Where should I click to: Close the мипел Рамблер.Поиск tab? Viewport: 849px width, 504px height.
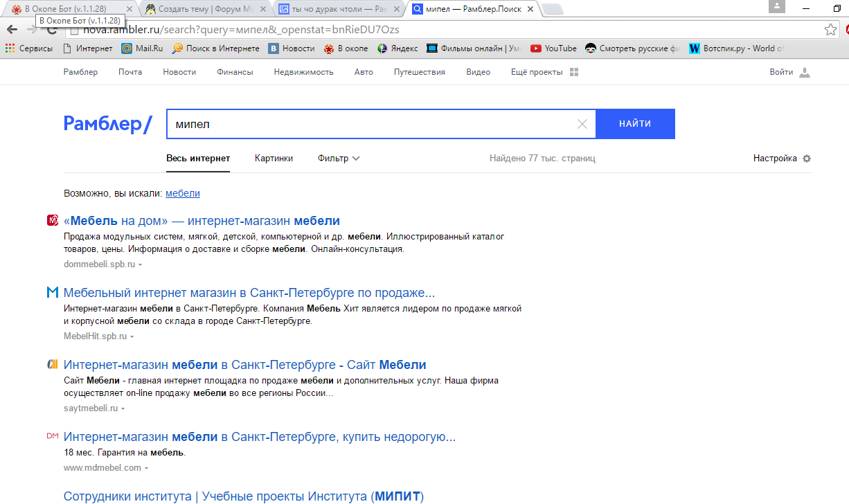point(531,9)
